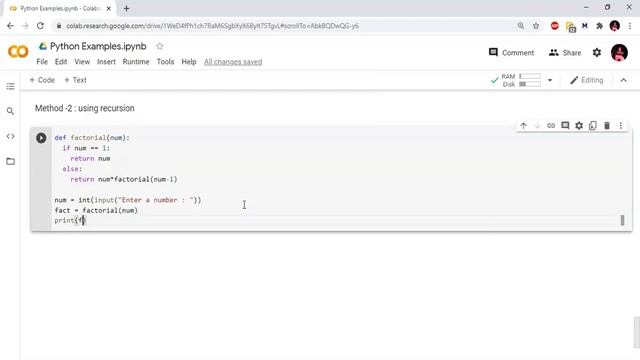This screenshot has height=360, width=640.
Task: Click the Share button
Action: [x=565, y=53]
